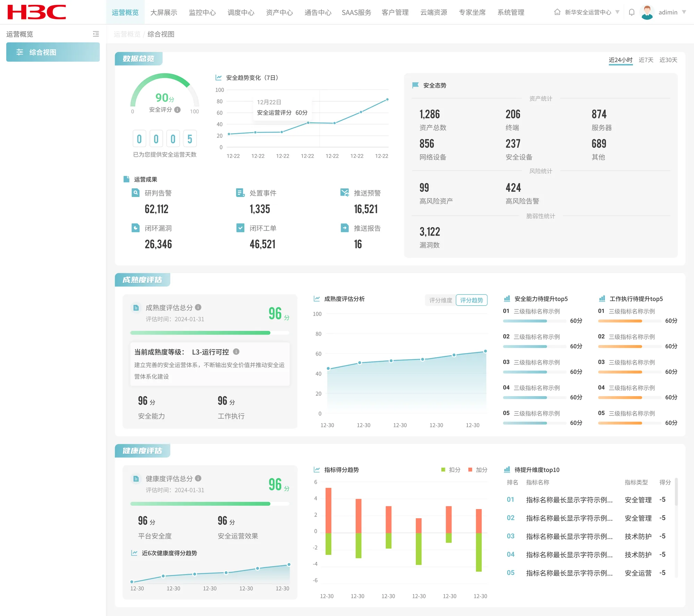This screenshot has width=694, height=616.
Task: Switch chart to 评分维度 view
Action: pos(441,300)
